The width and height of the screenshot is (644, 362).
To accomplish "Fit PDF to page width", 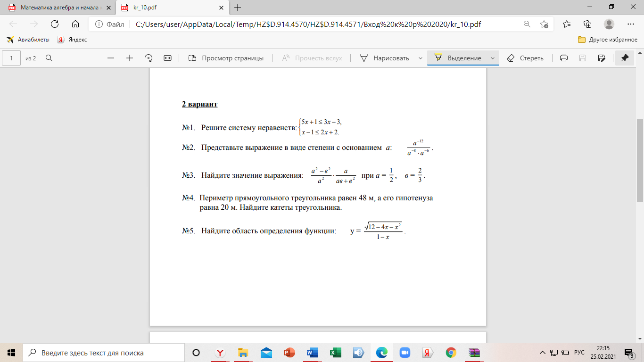I will tap(167, 58).
